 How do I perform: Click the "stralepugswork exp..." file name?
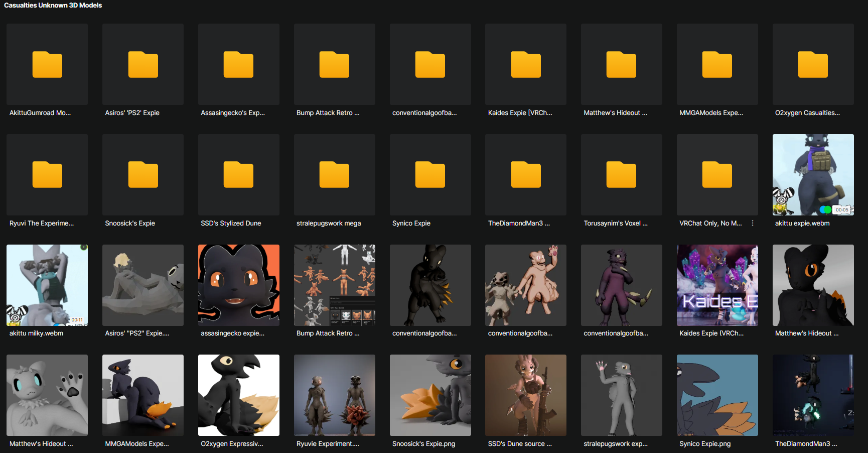616,444
